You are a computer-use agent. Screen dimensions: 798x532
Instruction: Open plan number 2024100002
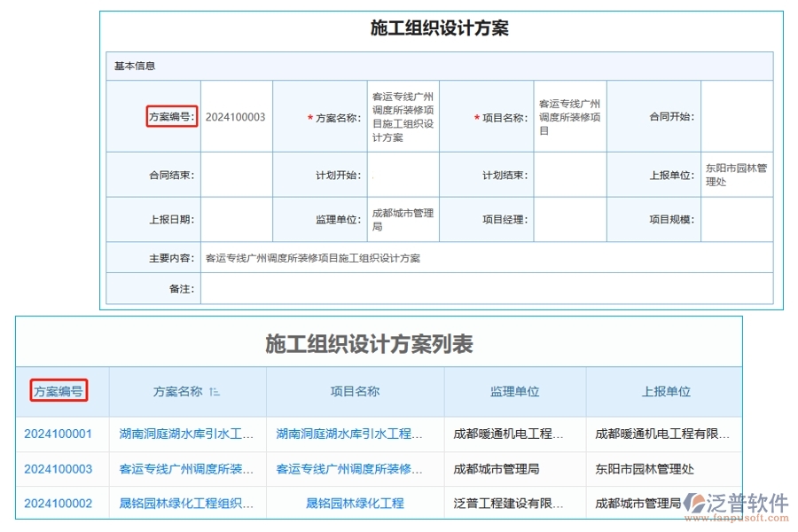coord(56,503)
